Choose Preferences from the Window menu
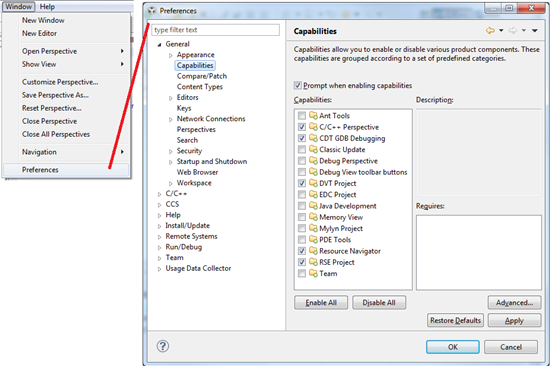The image size is (550, 366). [x=66, y=170]
